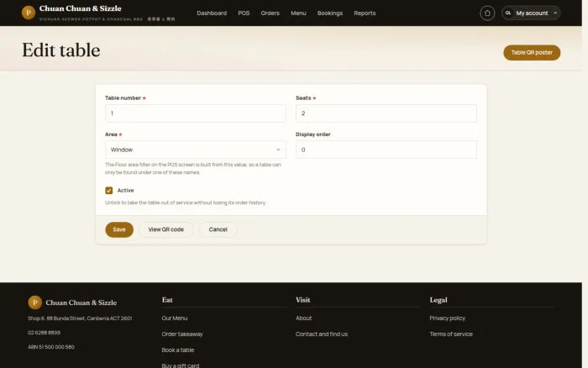This screenshot has width=588, height=368.
Task: Click the footer logo badge with letter P
Action: 35,302
